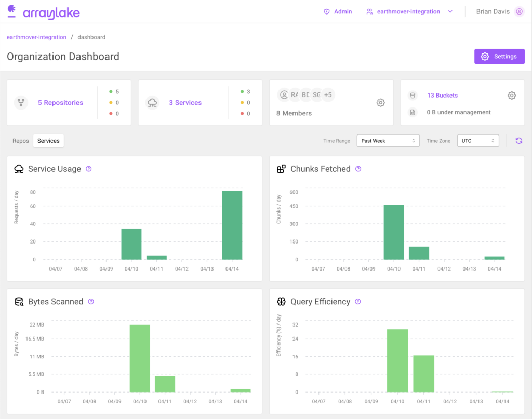
Task: Open the Buckets card settings gear
Action: [512, 95]
